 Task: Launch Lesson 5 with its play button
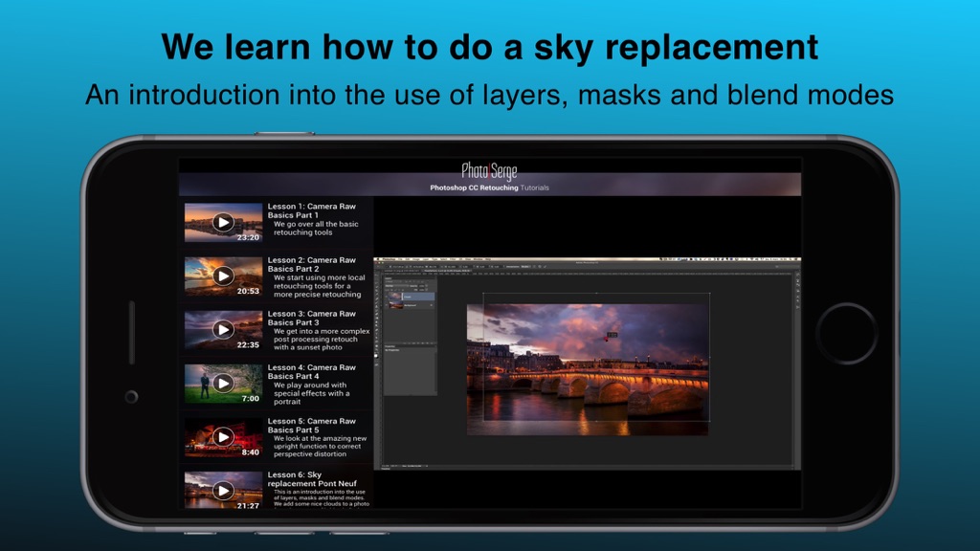tap(223, 436)
